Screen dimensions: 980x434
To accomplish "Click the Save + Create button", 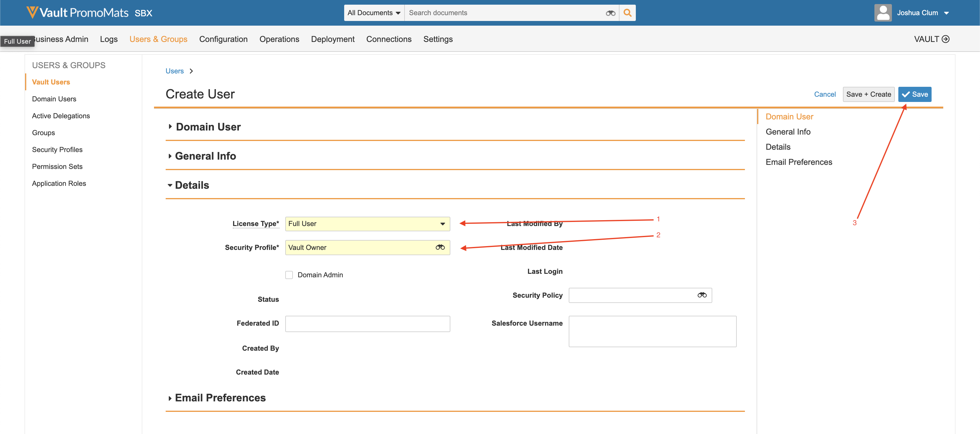I will (x=868, y=94).
